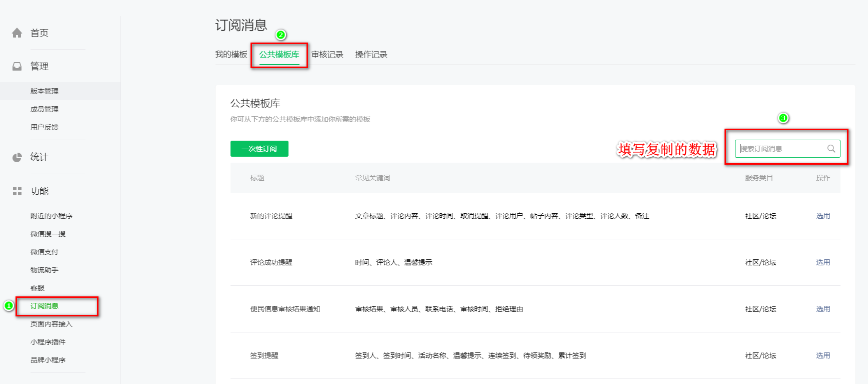Click the home icon beside 首页
The width and height of the screenshot is (868, 384).
click(17, 33)
